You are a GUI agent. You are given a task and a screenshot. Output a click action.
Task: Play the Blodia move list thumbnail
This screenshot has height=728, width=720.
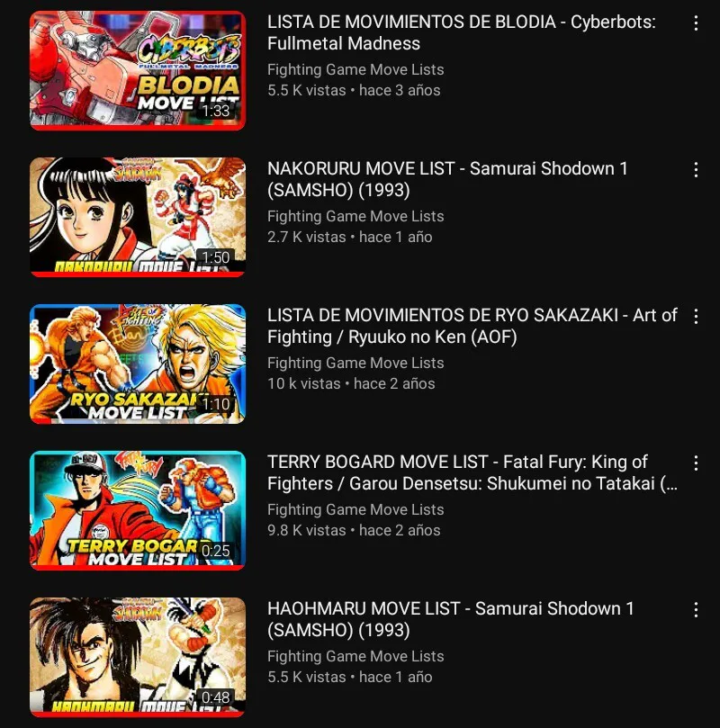coord(138,70)
